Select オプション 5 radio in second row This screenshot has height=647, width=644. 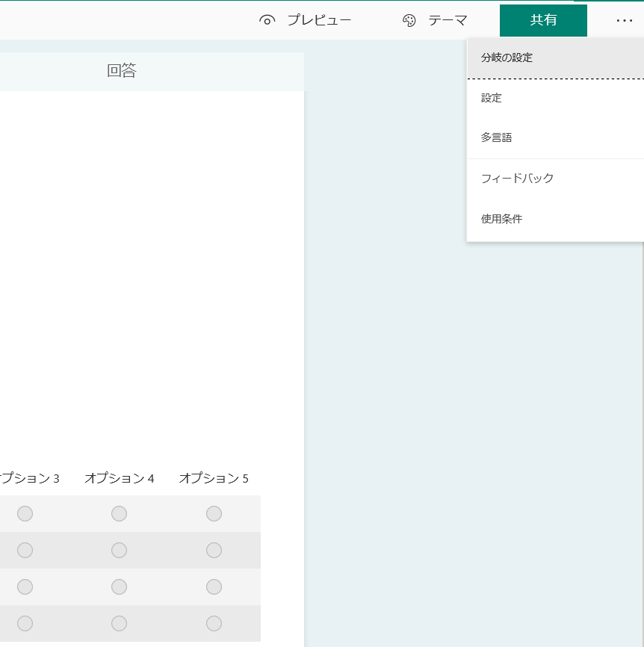[214, 550]
